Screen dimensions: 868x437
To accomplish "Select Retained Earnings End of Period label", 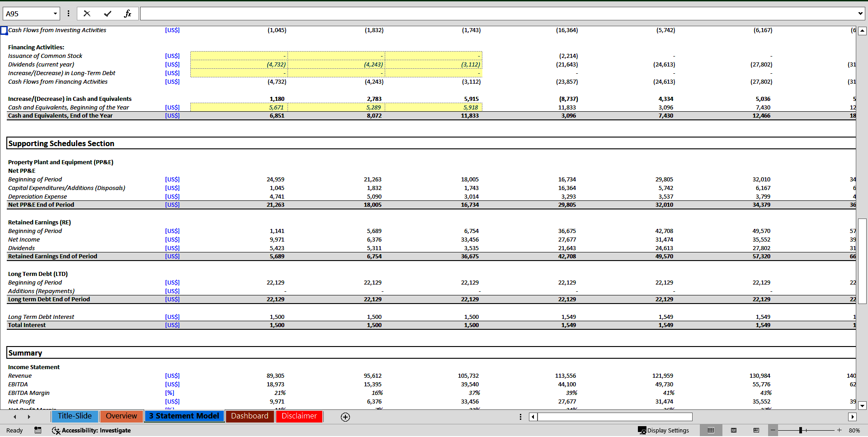I will [52, 256].
